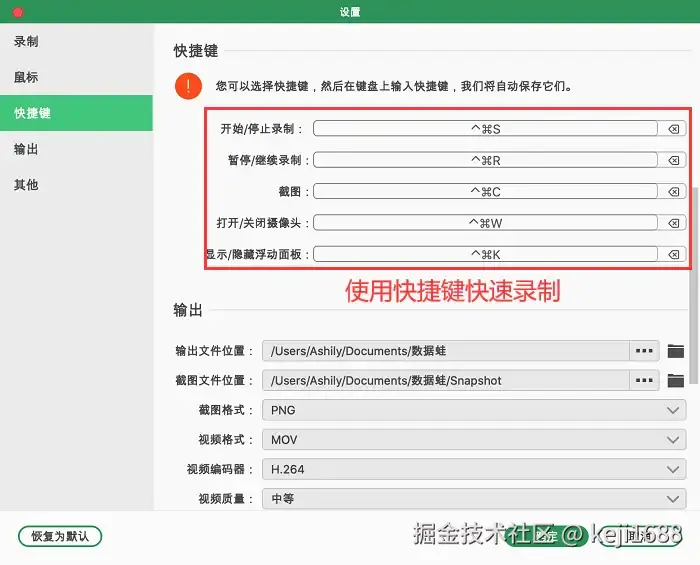Expand the video format MOV dropdown
Viewport: 700px width, 565px height.
(x=474, y=440)
